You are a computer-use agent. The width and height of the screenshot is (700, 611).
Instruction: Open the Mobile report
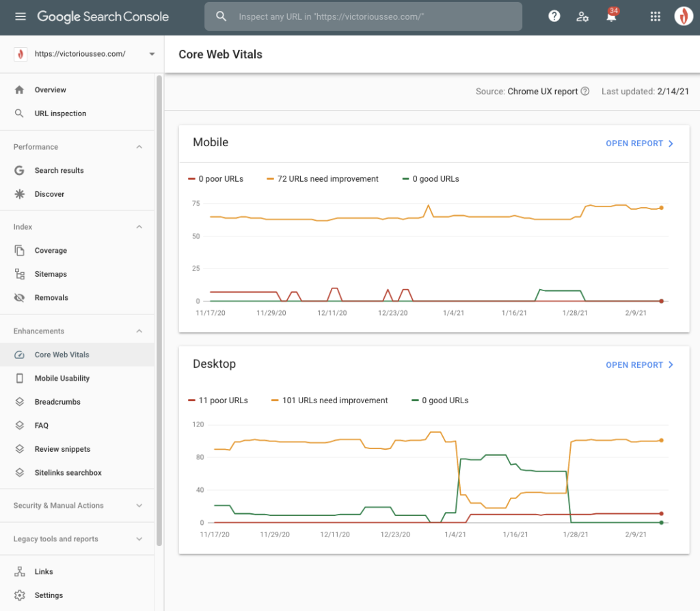640,144
